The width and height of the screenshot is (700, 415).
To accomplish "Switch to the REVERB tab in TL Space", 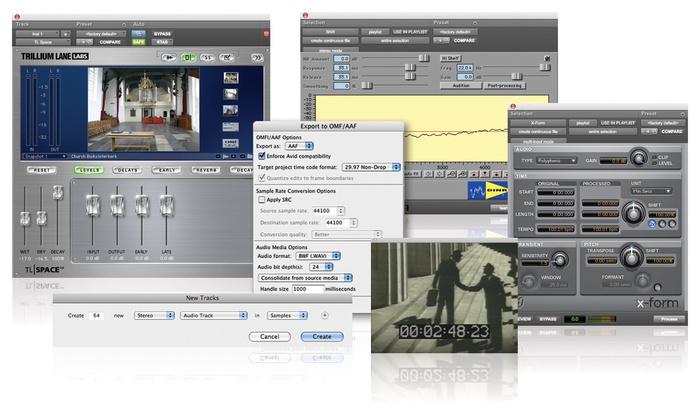I will (x=206, y=170).
